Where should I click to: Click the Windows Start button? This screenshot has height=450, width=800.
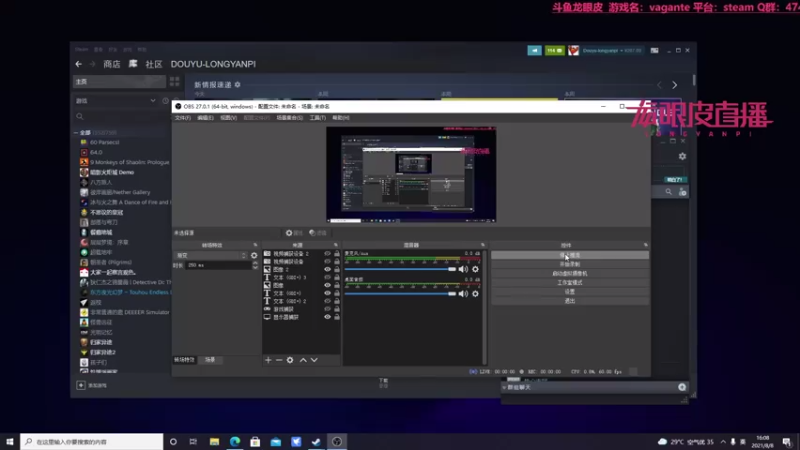tap(10, 442)
